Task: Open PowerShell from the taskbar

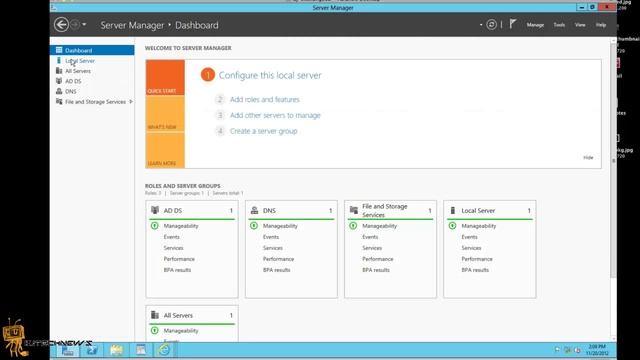Action: (x=92, y=350)
